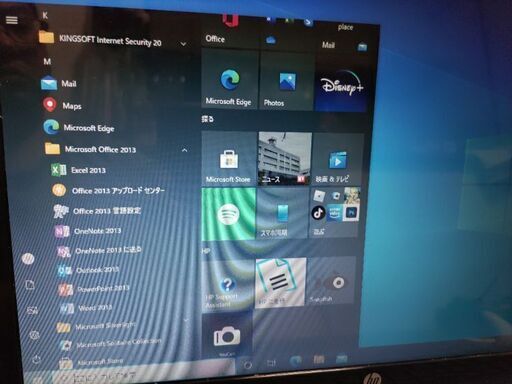Viewport: 512px width, 384px height.
Task: Open the HP document tile
Action: [x=281, y=282]
